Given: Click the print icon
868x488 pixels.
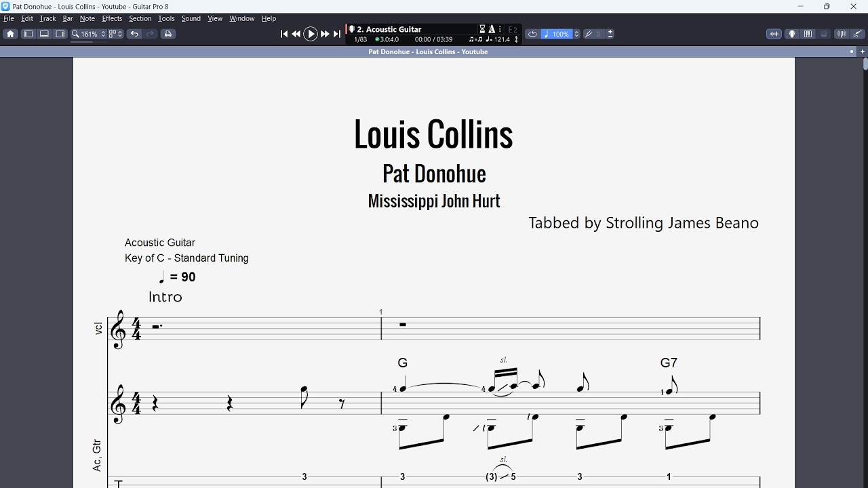Looking at the screenshot, I should 168,34.
